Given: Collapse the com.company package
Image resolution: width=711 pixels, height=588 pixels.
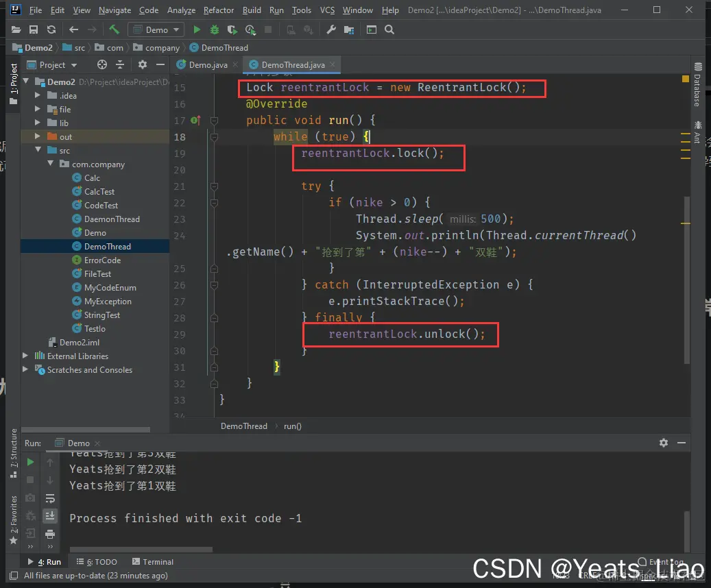Looking at the screenshot, I should click(50, 163).
